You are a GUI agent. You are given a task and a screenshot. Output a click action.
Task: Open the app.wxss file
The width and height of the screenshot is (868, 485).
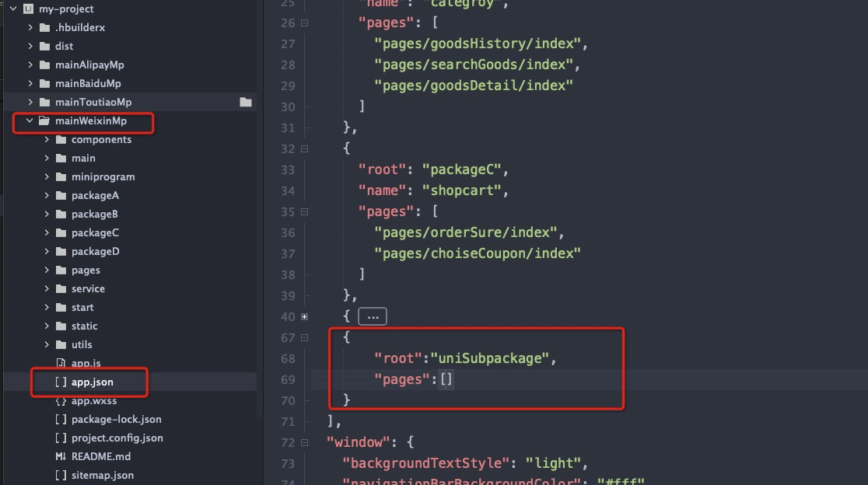tap(94, 400)
